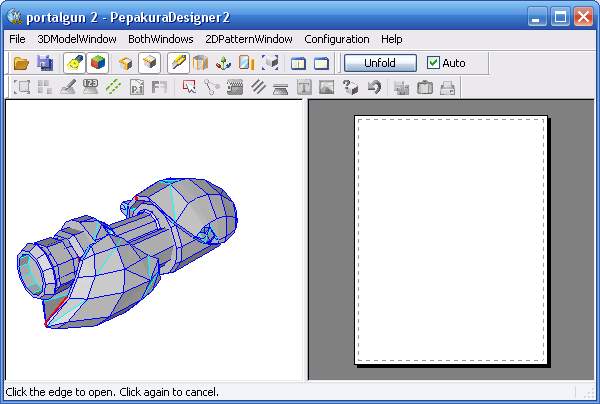Image resolution: width=600 pixels, height=404 pixels.
Task: Click the blank pattern page
Action: pos(451,240)
